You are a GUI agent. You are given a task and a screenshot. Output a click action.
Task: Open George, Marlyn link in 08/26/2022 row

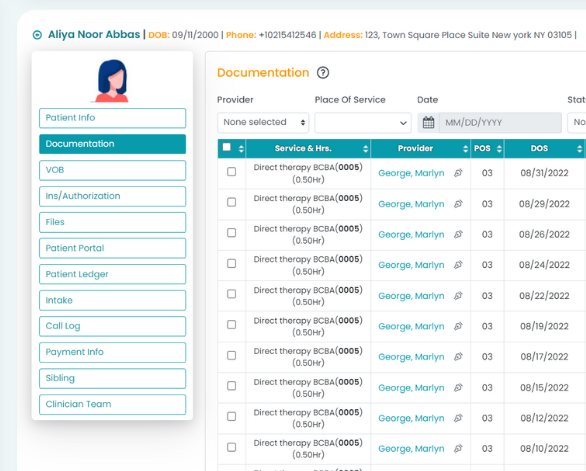[x=411, y=235]
